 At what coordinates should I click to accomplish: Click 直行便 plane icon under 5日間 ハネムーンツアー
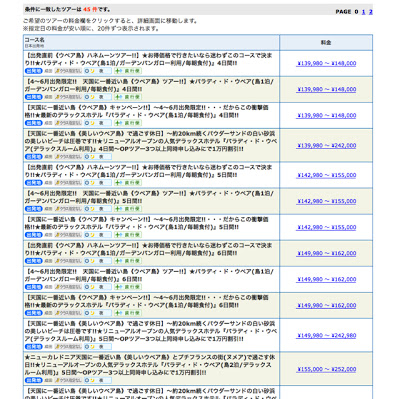pyautogui.click(x=128, y=183)
